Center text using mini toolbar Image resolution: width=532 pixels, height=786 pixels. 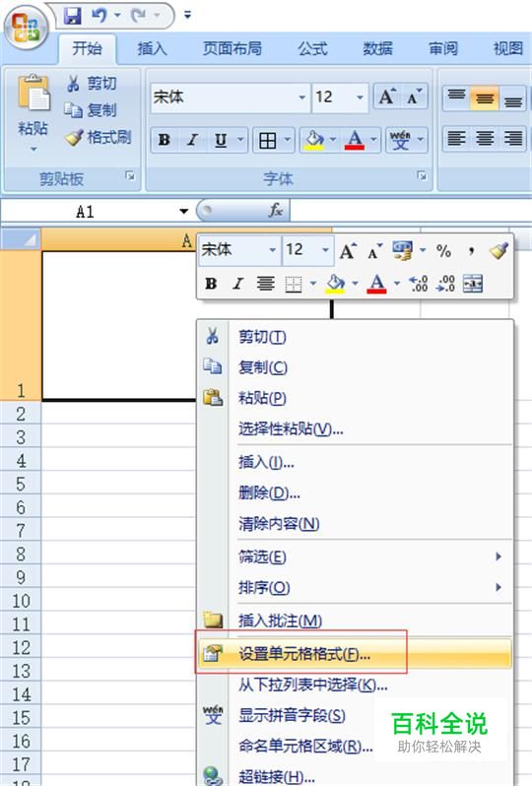pos(265,284)
